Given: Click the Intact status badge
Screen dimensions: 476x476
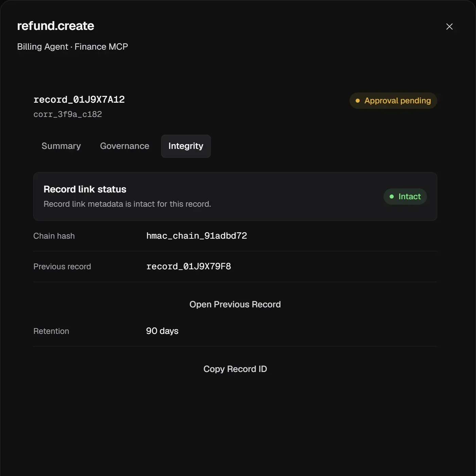Looking at the screenshot, I should click(405, 197).
